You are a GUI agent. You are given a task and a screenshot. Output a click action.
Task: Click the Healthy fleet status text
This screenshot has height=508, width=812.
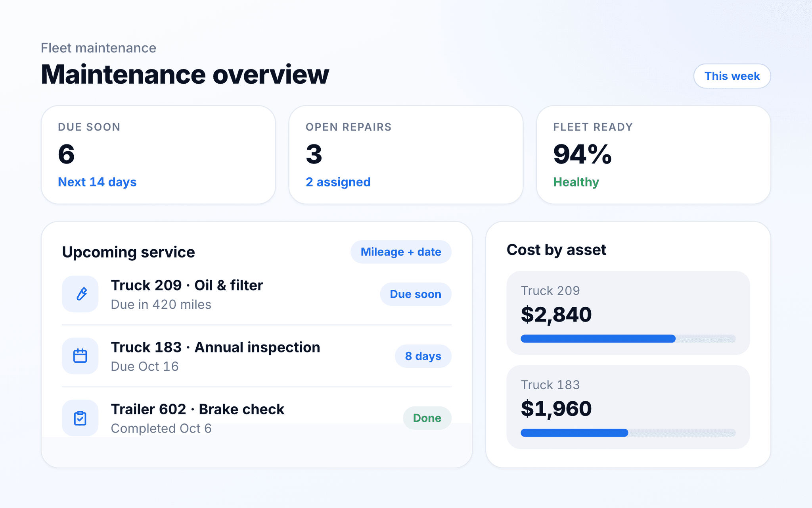tap(576, 182)
